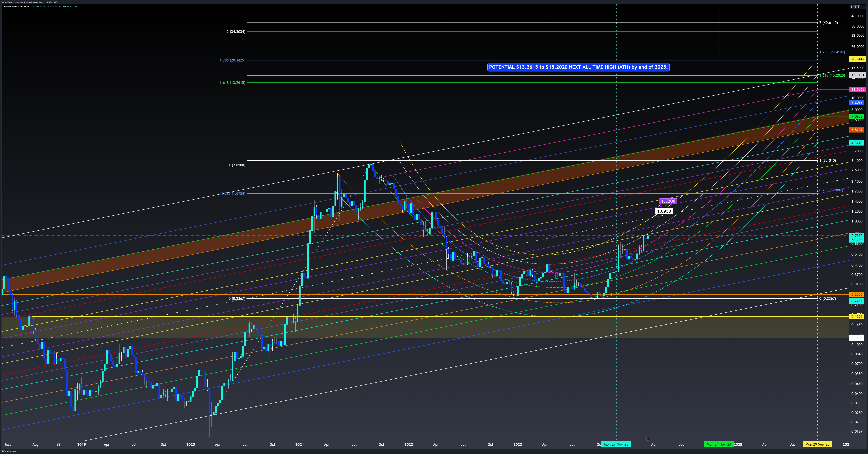The width and height of the screenshot is (868, 454).
Task: Click the yellow 0.1692 price axis label
Action: [857, 316]
